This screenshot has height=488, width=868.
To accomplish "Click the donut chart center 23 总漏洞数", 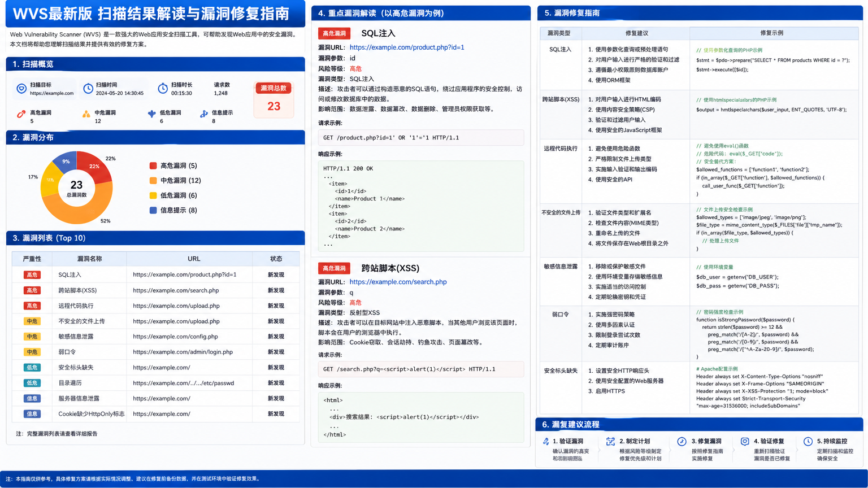I will [77, 188].
